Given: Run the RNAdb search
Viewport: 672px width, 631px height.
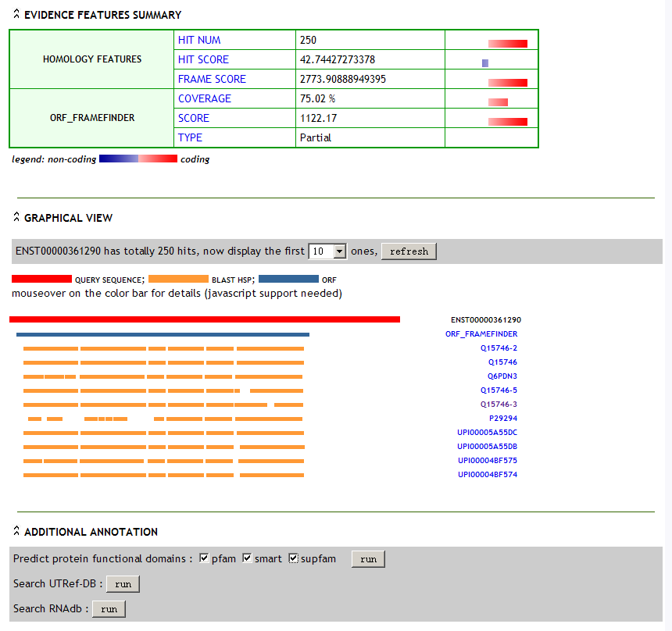Looking at the screenshot, I should [109, 609].
